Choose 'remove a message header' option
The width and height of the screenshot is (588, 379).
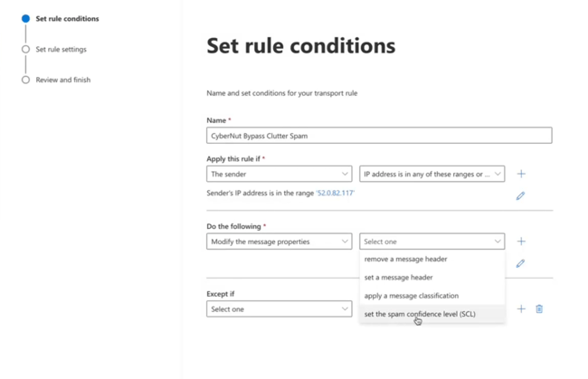pos(405,260)
